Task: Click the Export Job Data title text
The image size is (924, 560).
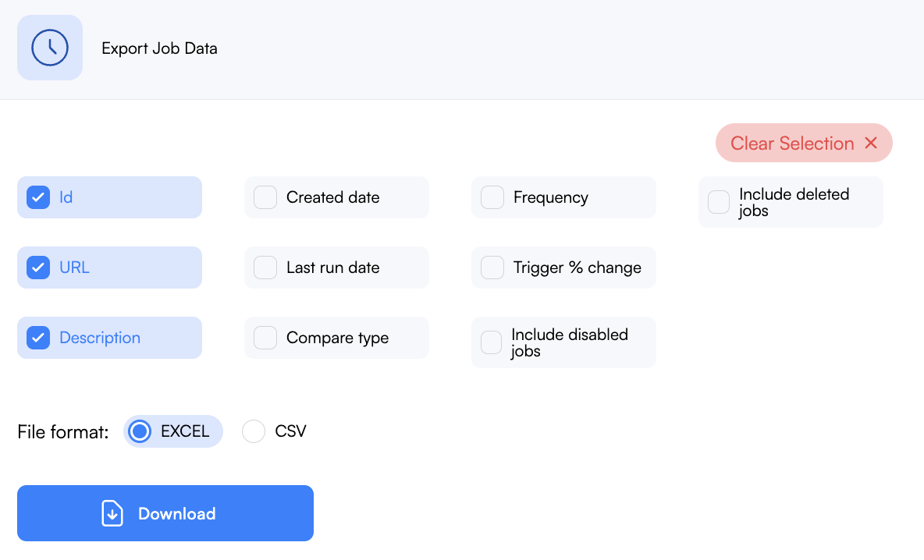Action: point(160,48)
